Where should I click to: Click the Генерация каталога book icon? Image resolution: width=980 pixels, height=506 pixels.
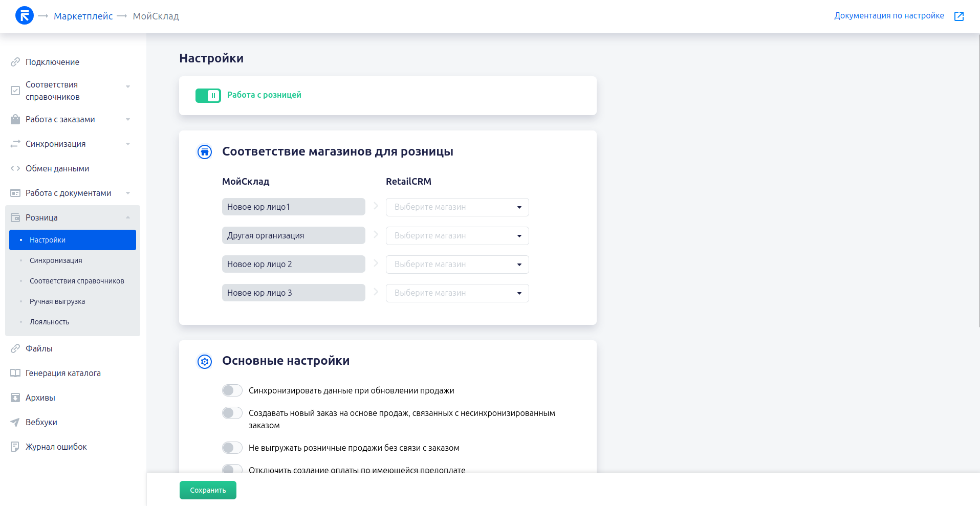pos(15,373)
